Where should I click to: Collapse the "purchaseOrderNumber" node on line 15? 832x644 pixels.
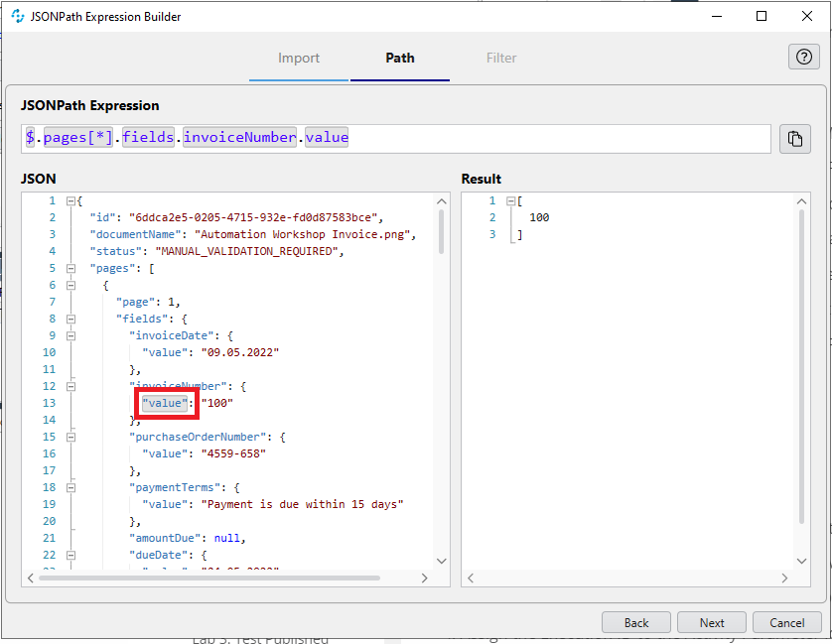(70, 438)
